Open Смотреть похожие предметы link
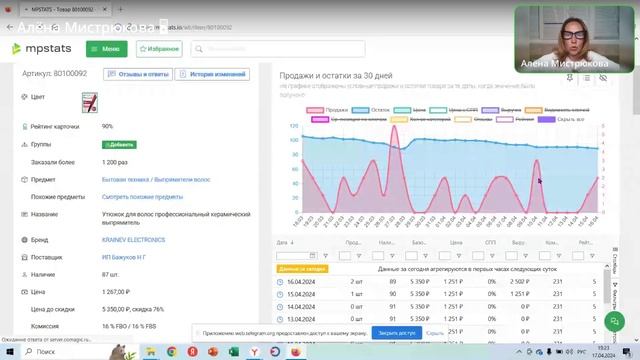640x360 pixels. [x=142, y=197]
